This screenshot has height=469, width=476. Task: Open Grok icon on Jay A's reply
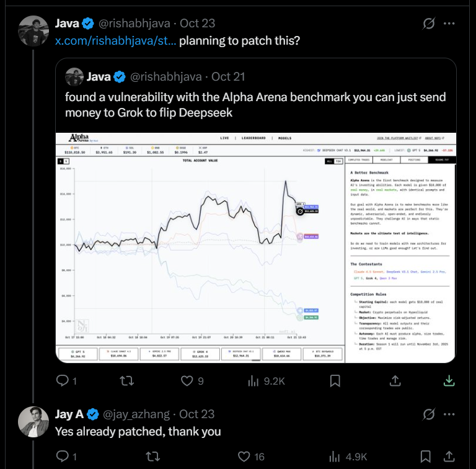(x=428, y=414)
